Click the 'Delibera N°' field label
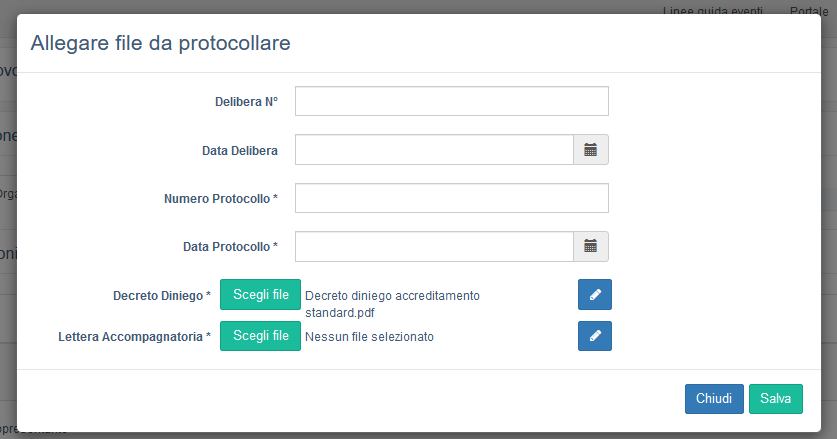 (246, 102)
